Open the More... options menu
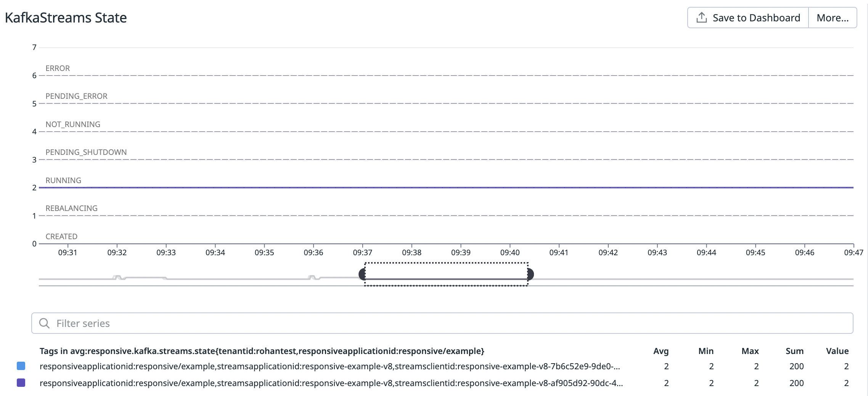This screenshot has height=396, width=868. [x=833, y=18]
